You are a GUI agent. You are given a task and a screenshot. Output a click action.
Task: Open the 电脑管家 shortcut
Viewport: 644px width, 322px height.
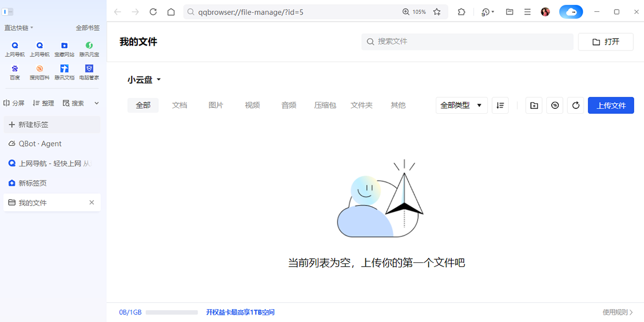(89, 72)
